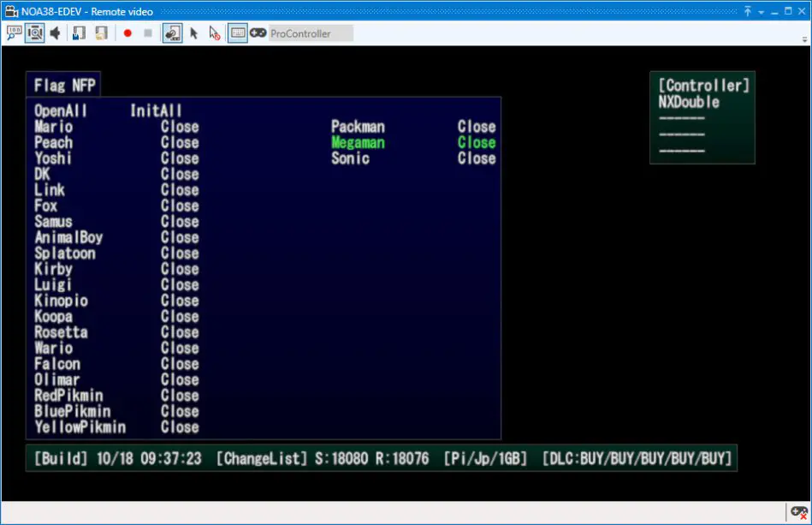Select the highlighted green Megaman label

pyautogui.click(x=358, y=142)
